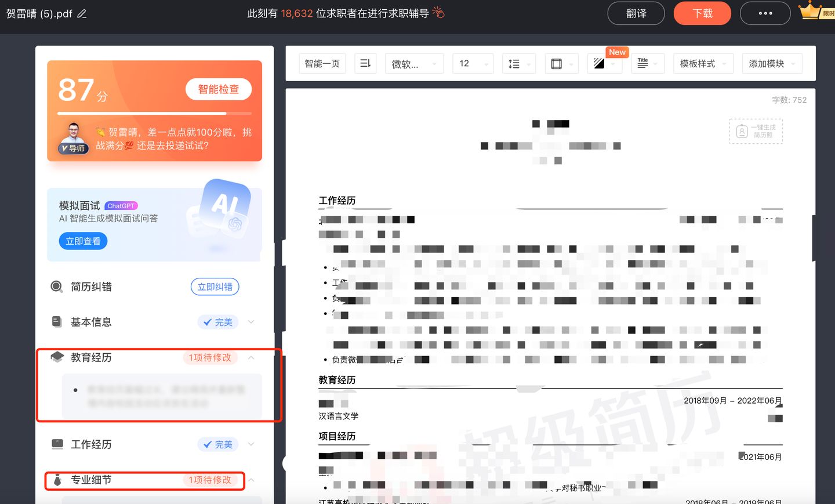835x504 pixels.
Task: Click the resume score progress bar
Action: click(155, 113)
